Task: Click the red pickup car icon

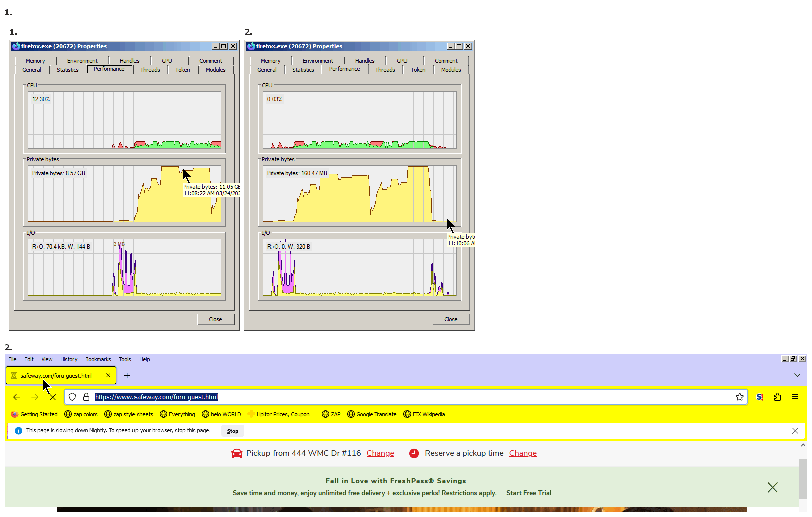Action: coord(237,454)
